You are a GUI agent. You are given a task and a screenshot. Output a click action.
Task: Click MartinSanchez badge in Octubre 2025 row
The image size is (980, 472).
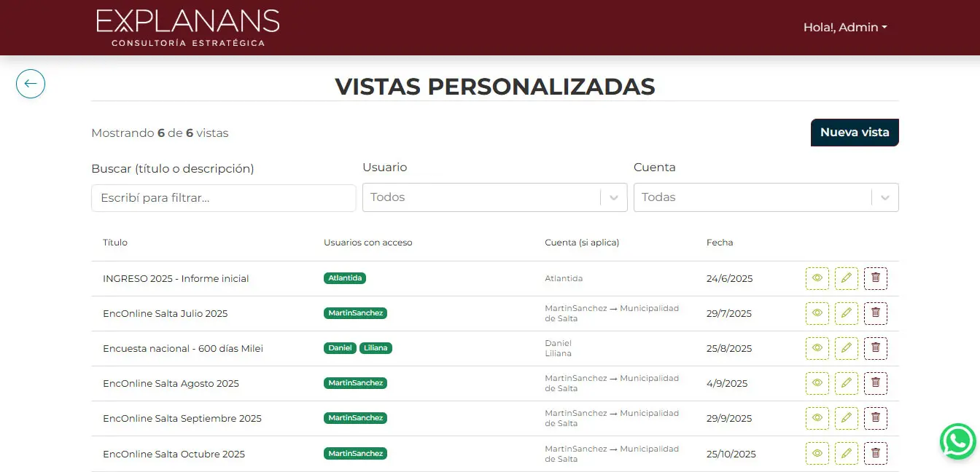coord(355,453)
